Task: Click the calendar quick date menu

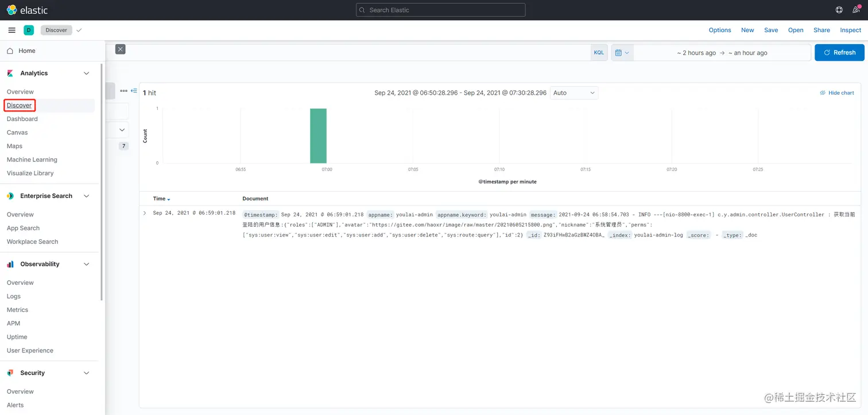Action: coord(622,53)
